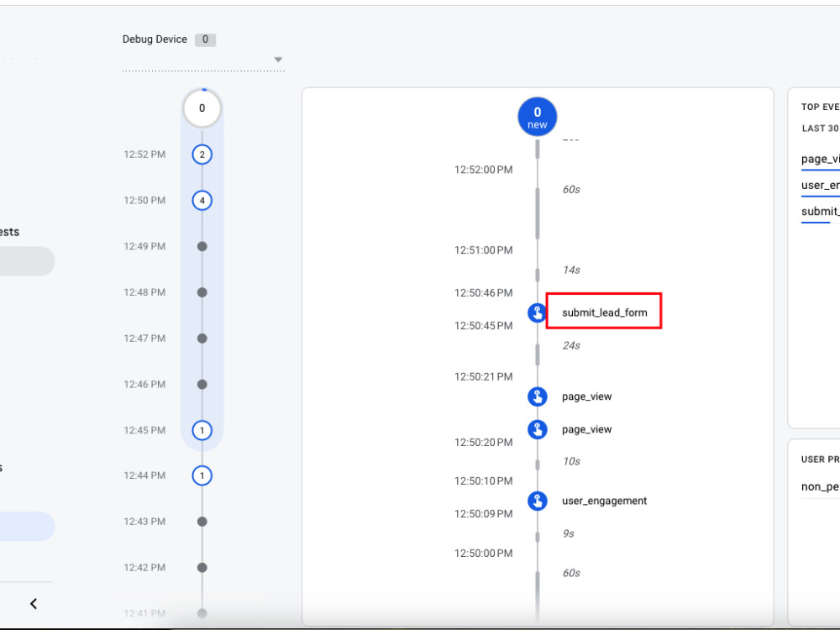Click the 12:52:00 PM timestamp

[x=483, y=170]
